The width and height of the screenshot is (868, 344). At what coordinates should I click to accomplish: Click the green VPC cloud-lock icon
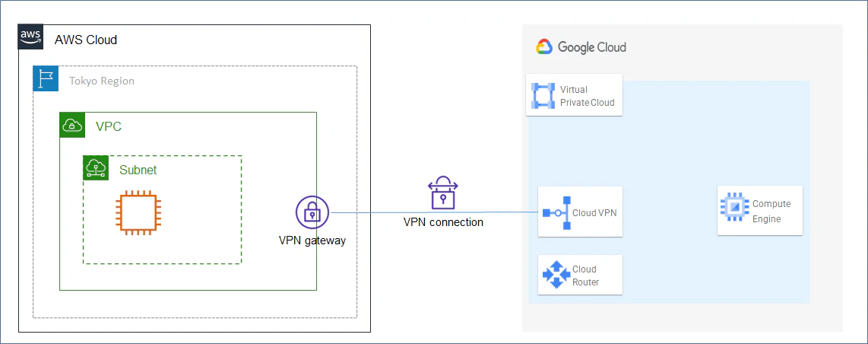tap(72, 125)
